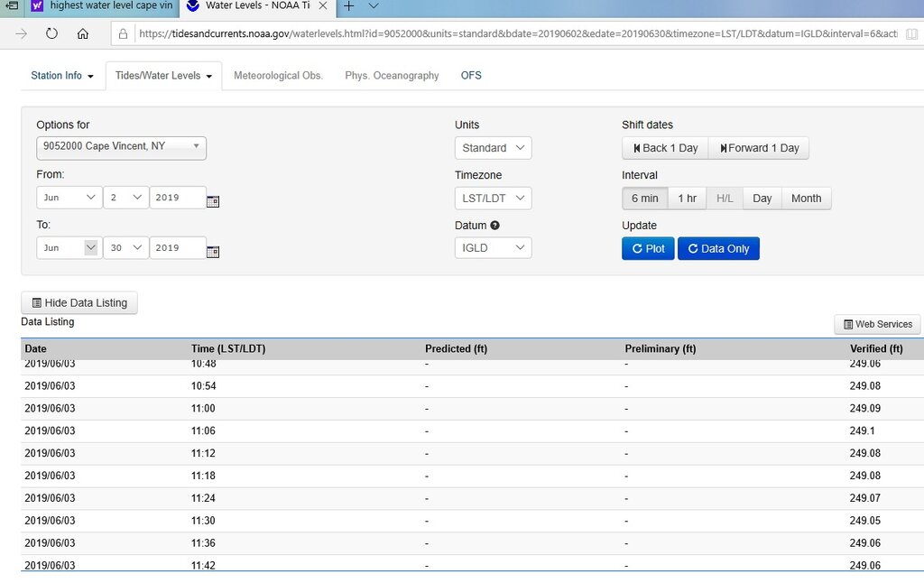Expand the Cape Vincent station dropdown
924x583 pixels.
coord(121,147)
